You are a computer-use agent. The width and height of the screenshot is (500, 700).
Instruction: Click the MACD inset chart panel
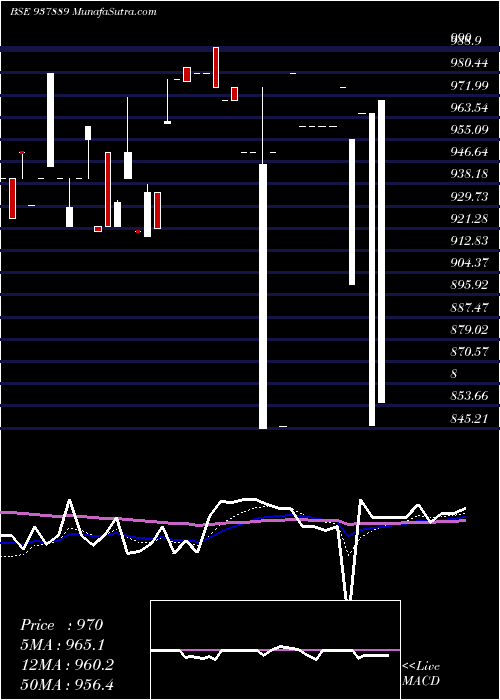tap(275, 650)
